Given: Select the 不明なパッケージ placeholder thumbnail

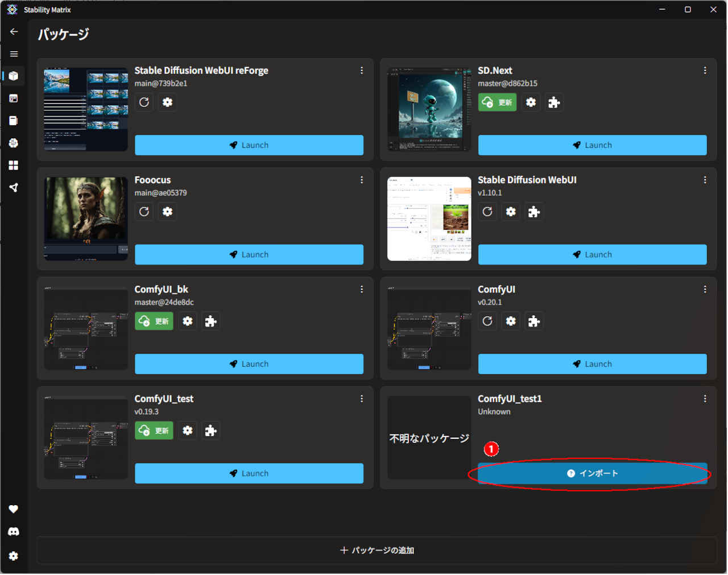Looking at the screenshot, I should 429,438.
